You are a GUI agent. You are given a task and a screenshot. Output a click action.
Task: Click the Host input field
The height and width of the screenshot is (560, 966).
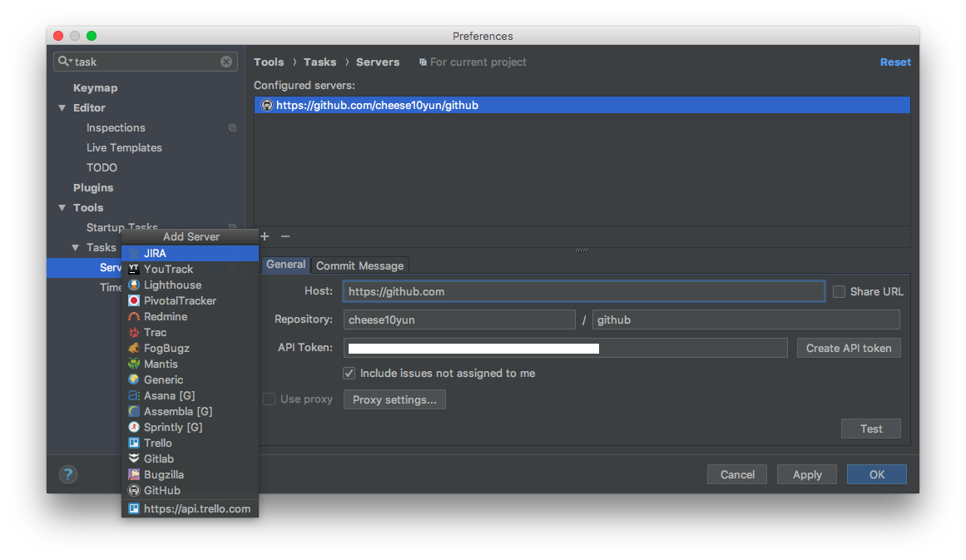583,291
